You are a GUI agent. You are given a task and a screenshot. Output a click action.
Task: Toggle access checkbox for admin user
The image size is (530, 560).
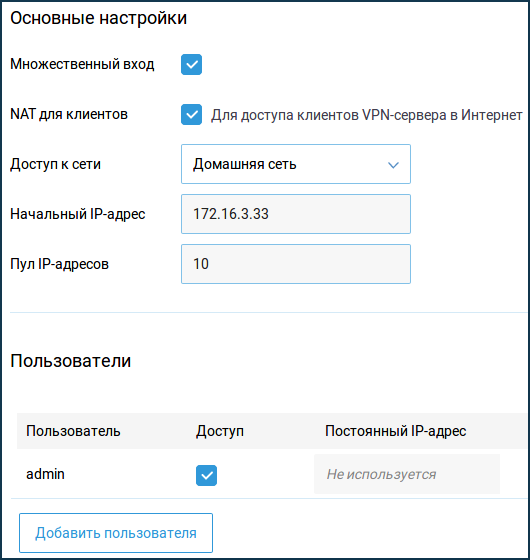click(x=206, y=475)
